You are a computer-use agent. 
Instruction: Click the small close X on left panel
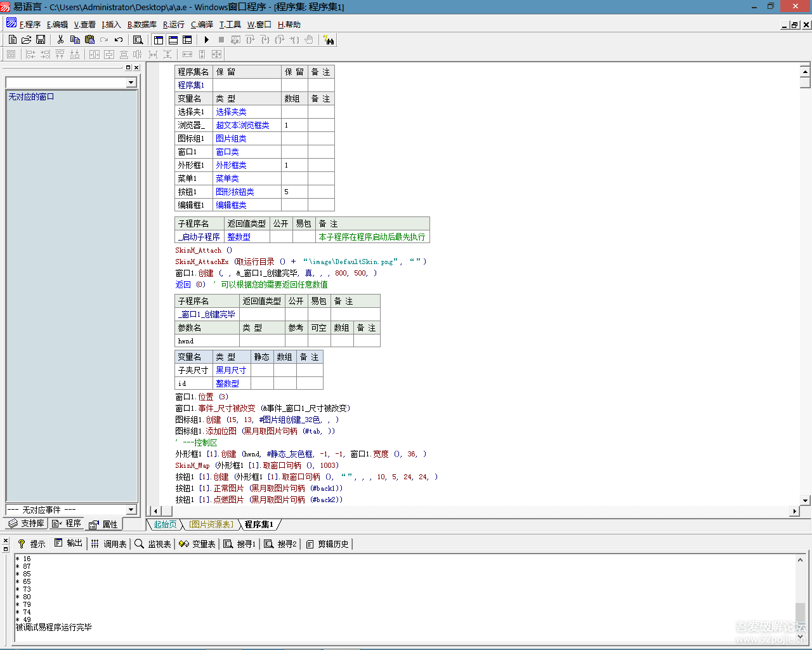[x=136, y=67]
